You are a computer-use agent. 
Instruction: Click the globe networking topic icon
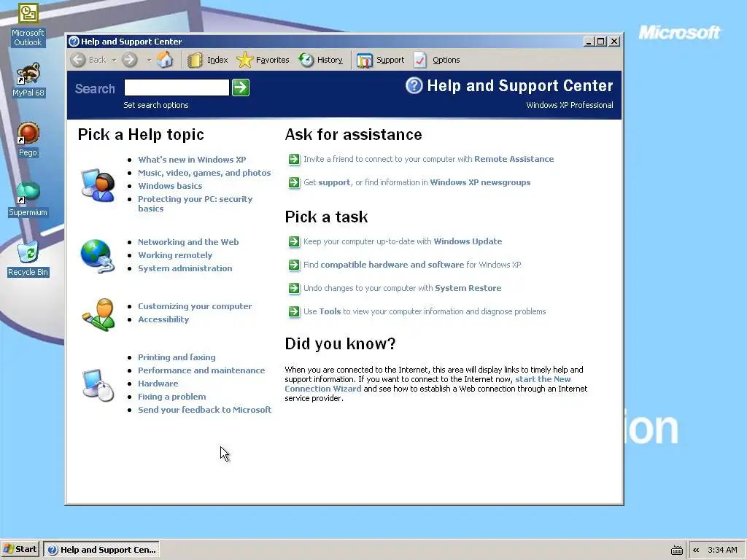(x=98, y=256)
